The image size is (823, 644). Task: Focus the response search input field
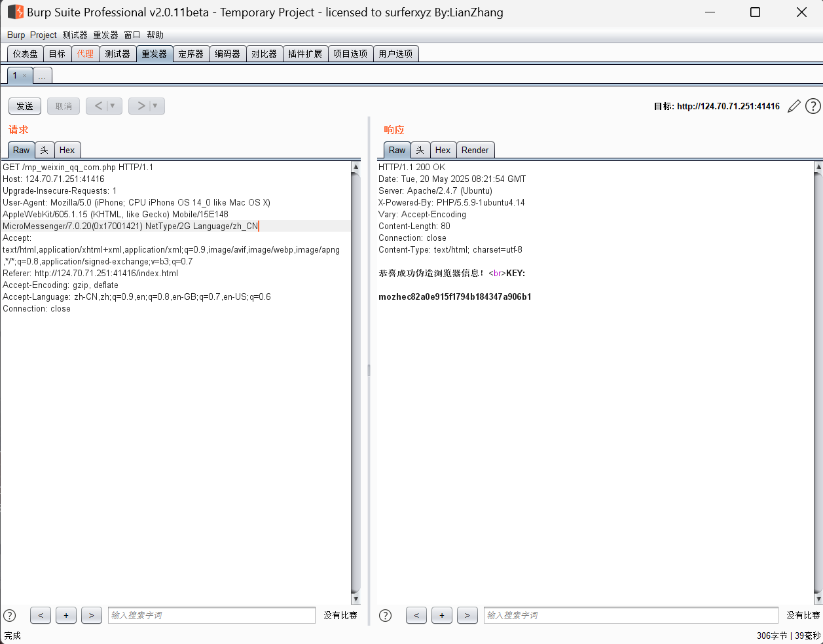click(631, 615)
